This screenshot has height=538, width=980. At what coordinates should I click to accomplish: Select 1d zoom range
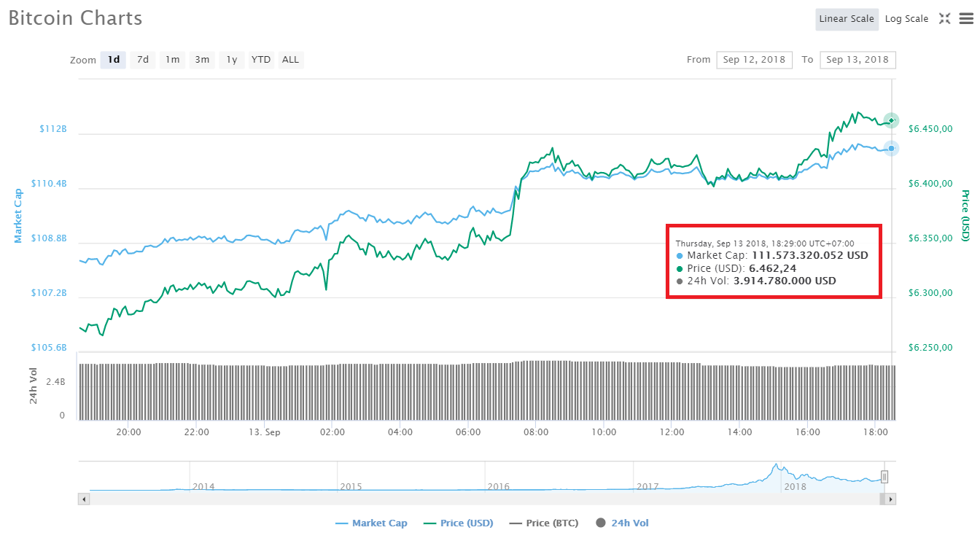click(114, 60)
